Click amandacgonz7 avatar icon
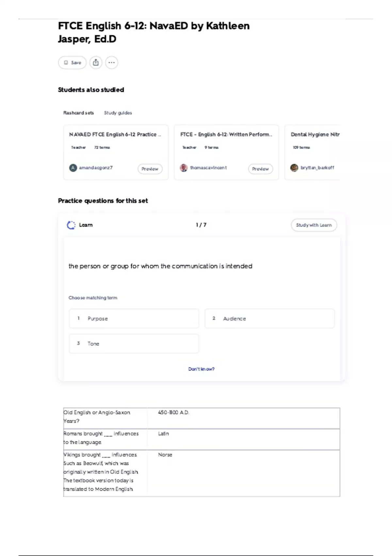This screenshot has height=556, width=392. click(x=73, y=168)
